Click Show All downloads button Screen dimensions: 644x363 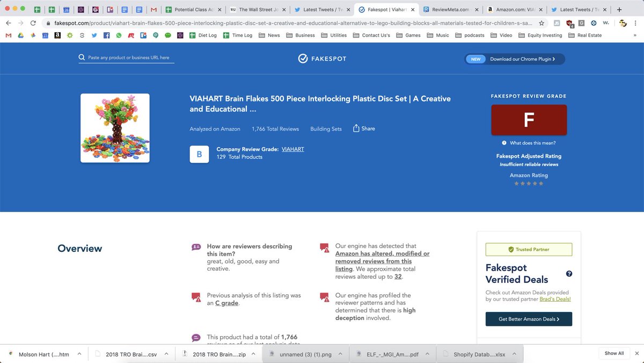614,353
